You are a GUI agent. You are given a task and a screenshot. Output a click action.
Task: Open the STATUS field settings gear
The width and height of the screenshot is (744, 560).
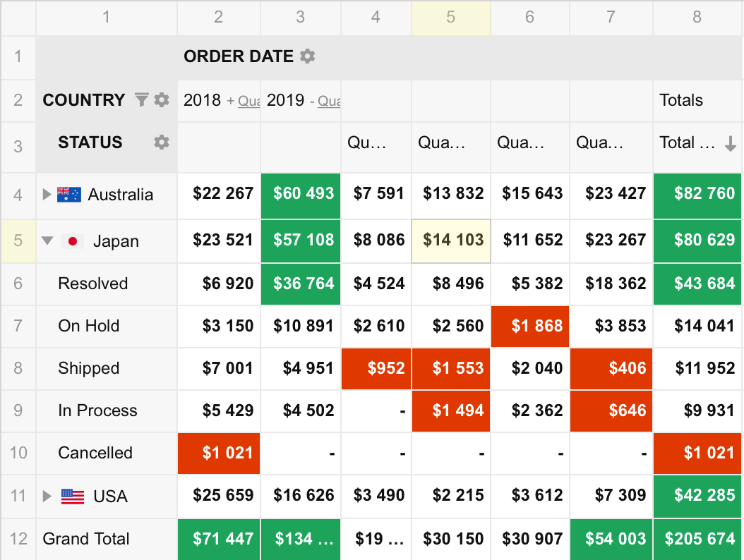tap(162, 142)
